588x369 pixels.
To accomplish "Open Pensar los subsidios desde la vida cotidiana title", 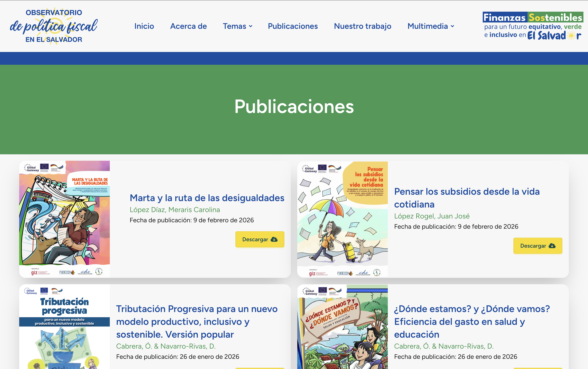I will pyautogui.click(x=467, y=198).
